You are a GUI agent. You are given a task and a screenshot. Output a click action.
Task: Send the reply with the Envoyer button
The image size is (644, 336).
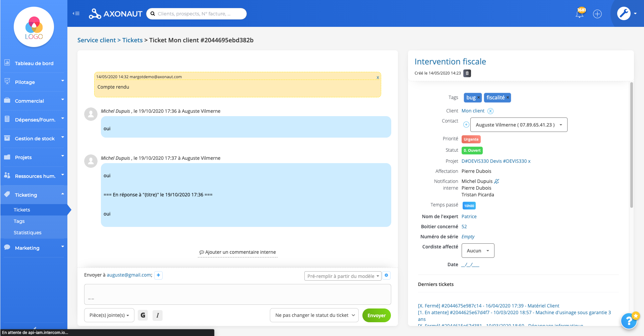tap(376, 315)
